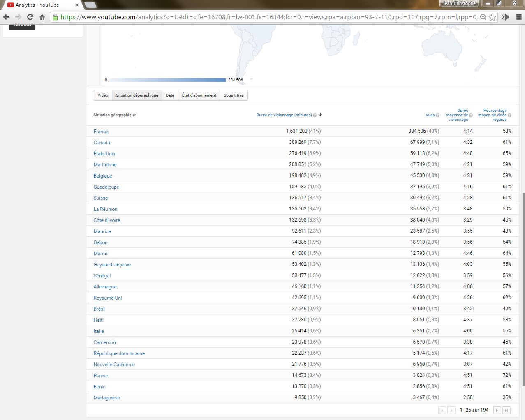Open the Allemagne link
525x420 pixels.
[105, 287]
